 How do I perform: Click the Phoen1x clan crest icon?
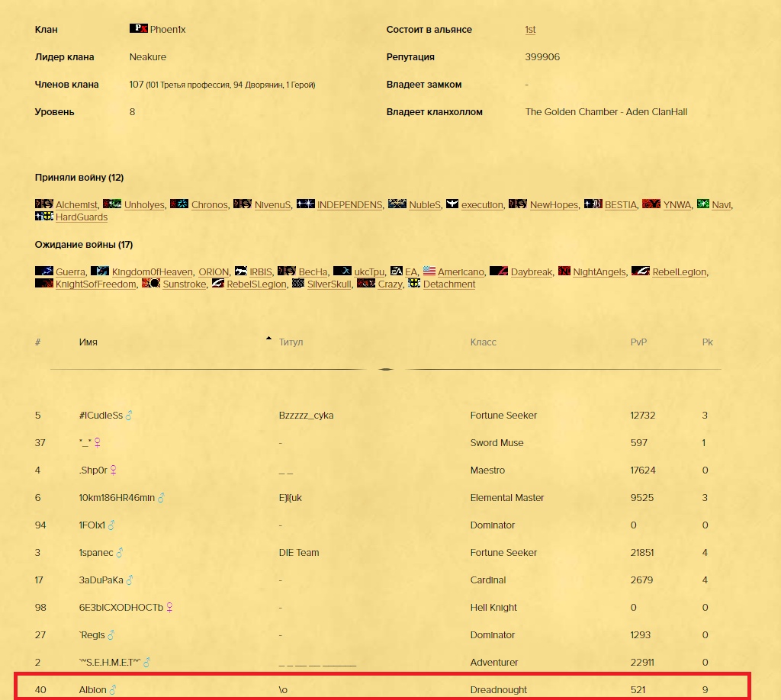coord(138,29)
